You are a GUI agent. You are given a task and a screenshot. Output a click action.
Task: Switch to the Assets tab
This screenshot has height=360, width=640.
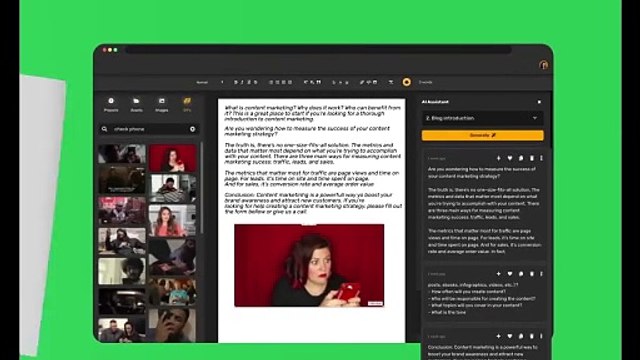[x=136, y=104]
